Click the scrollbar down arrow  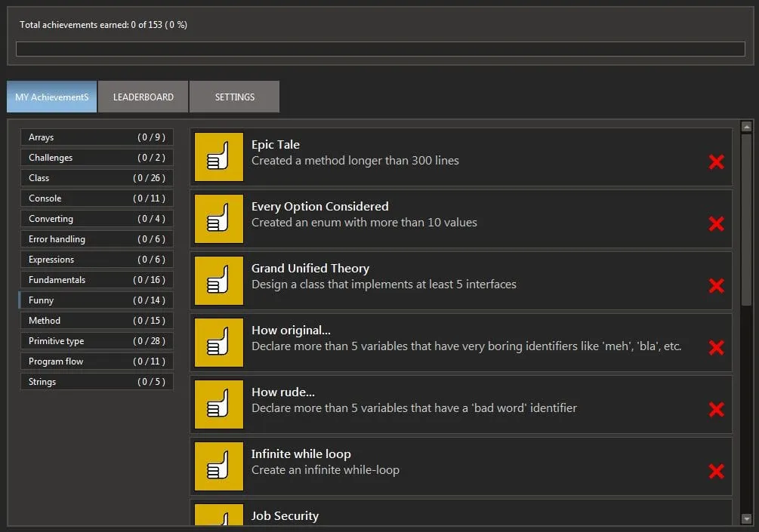[746, 518]
